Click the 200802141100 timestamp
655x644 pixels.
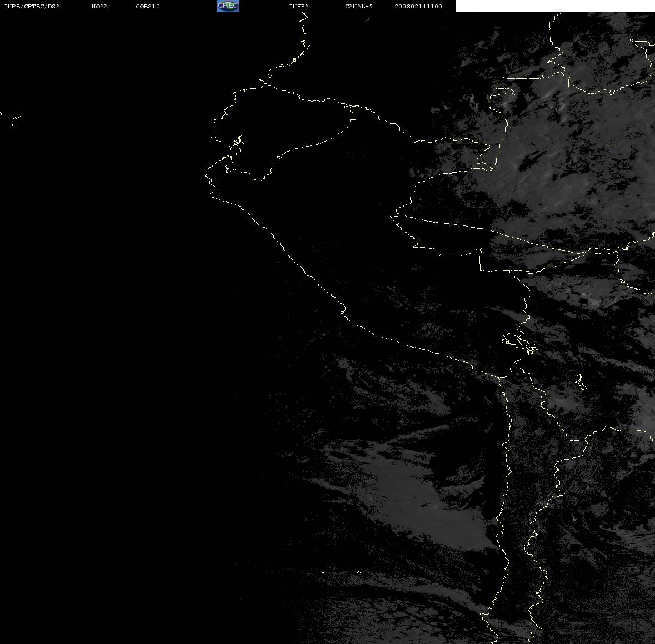pyautogui.click(x=418, y=6)
